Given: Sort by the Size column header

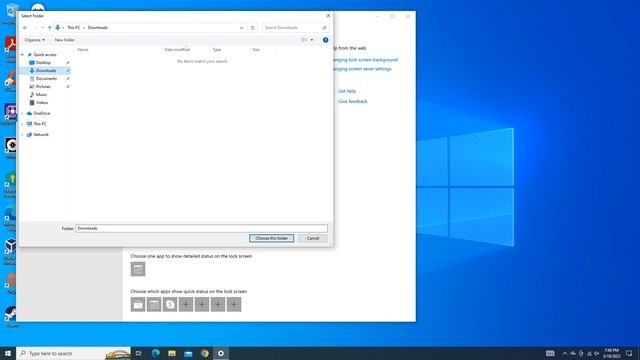Looking at the screenshot, I should tap(256, 50).
